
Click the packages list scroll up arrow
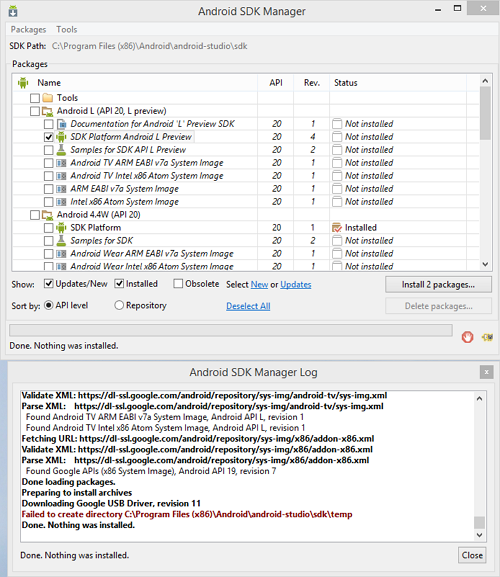(x=485, y=81)
